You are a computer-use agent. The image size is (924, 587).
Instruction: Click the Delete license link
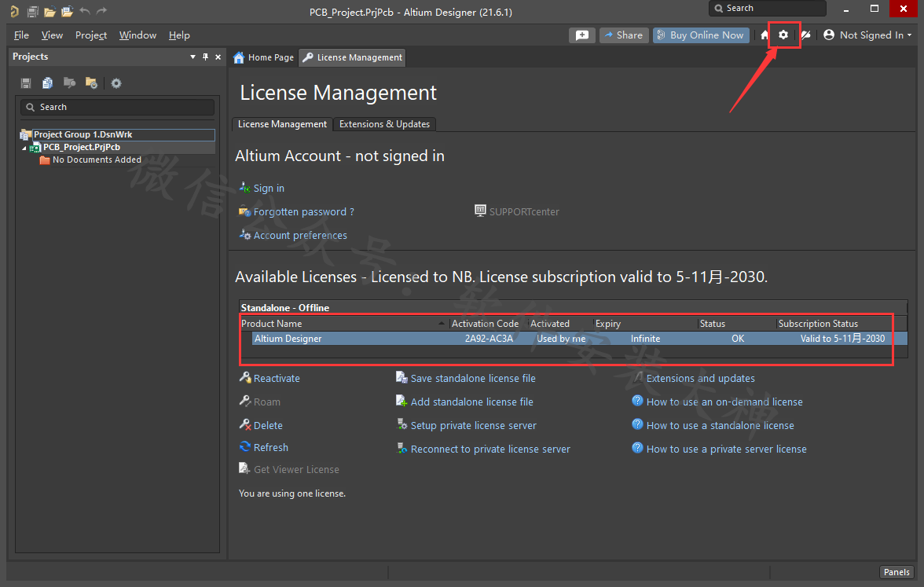coord(267,426)
